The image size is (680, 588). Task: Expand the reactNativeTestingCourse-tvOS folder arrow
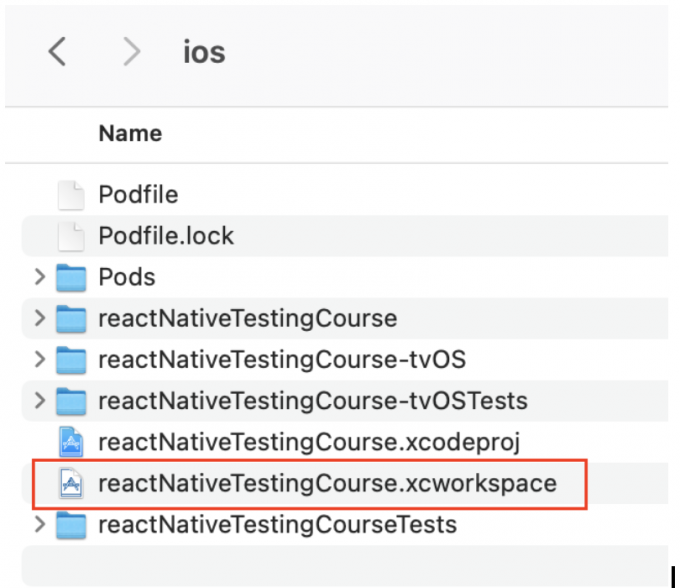tap(40, 359)
